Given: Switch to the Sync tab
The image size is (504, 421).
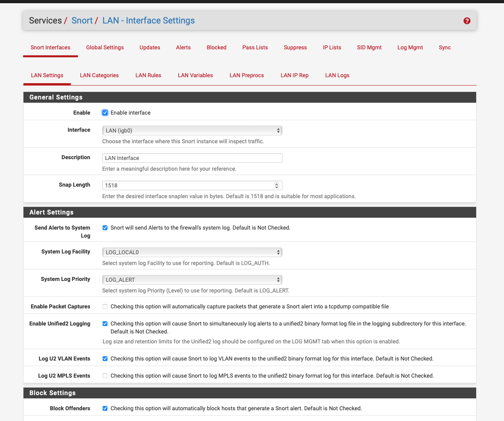Looking at the screenshot, I should point(445,47).
